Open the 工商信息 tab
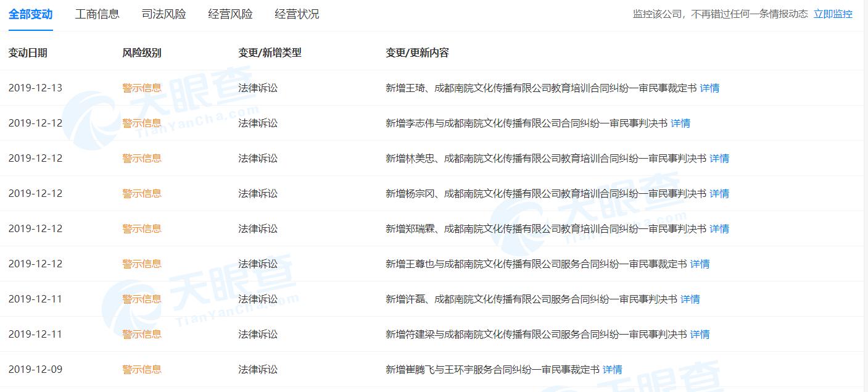This screenshot has height=392, width=868. [97, 14]
